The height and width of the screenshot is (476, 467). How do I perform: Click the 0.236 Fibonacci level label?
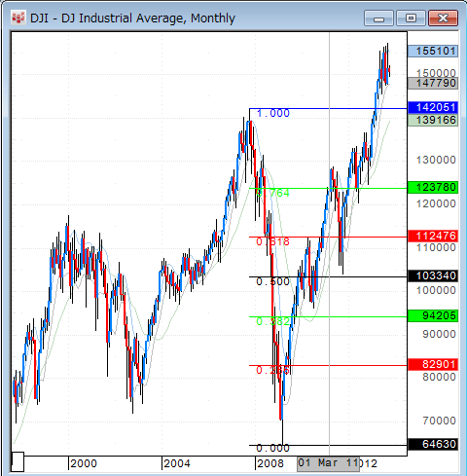[272, 370]
